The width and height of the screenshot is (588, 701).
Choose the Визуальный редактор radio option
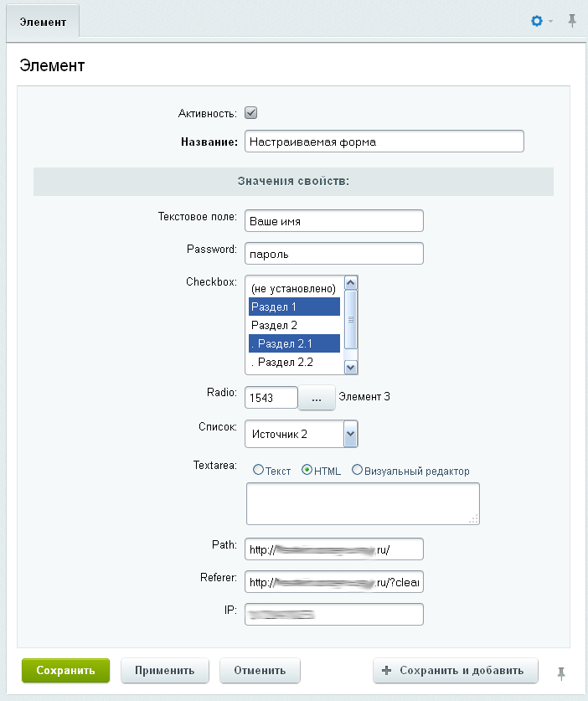coord(358,471)
